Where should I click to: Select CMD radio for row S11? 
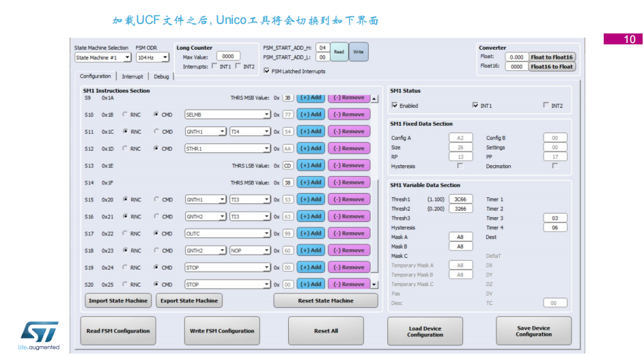click(x=156, y=131)
